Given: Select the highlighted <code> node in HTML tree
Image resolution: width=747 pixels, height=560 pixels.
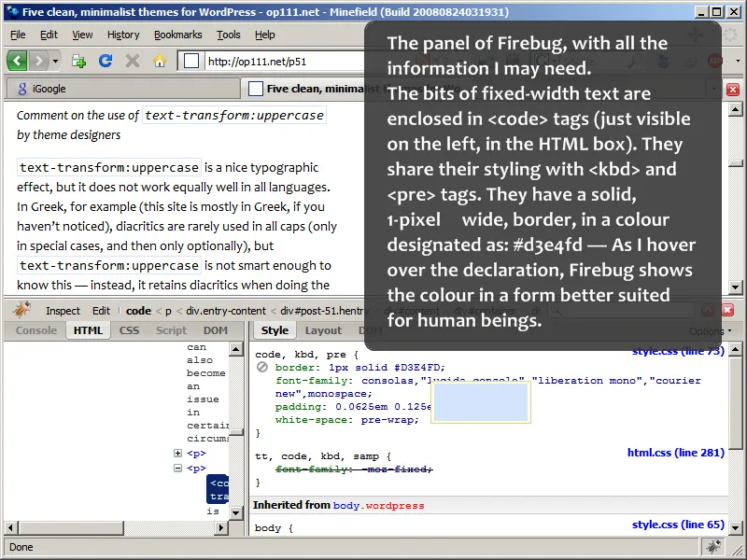Looking at the screenshot, I should point(218,489).
